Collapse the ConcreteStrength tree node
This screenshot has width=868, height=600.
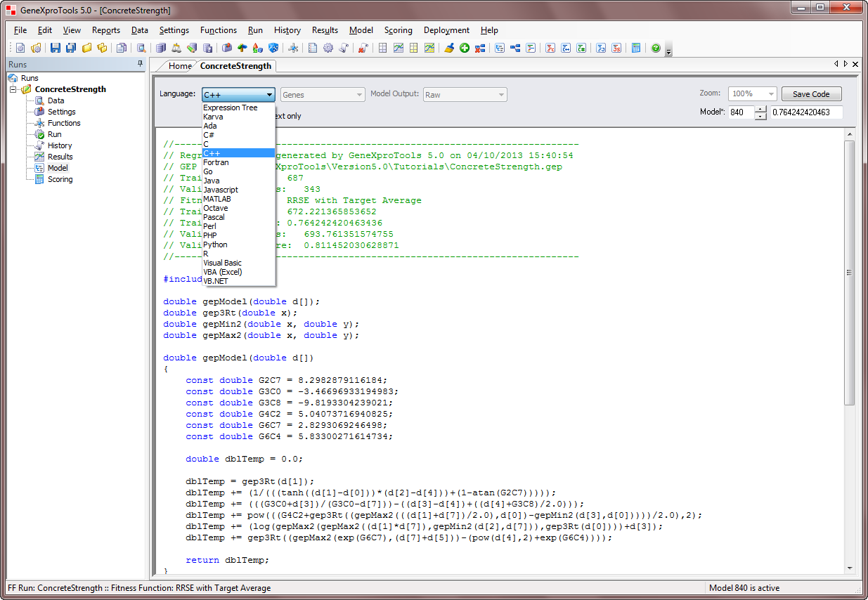point(13,89)
